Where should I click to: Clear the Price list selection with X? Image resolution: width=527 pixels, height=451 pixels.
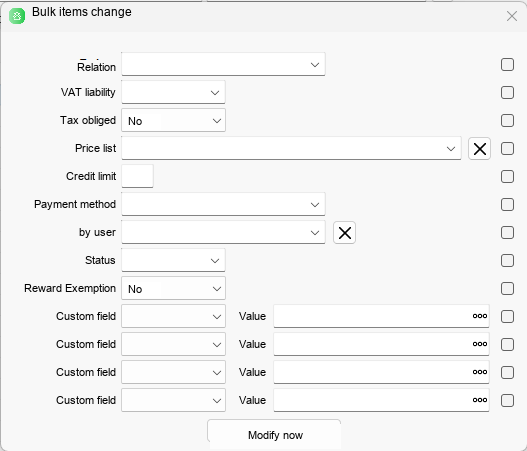(x=480, y=149)
